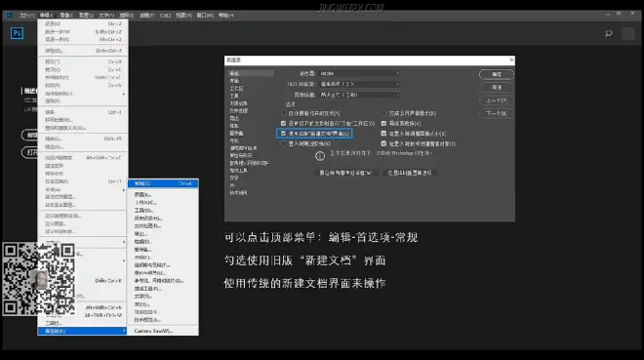Click the info circle icon in preferences dialog
644x360 pixels.
320,155
